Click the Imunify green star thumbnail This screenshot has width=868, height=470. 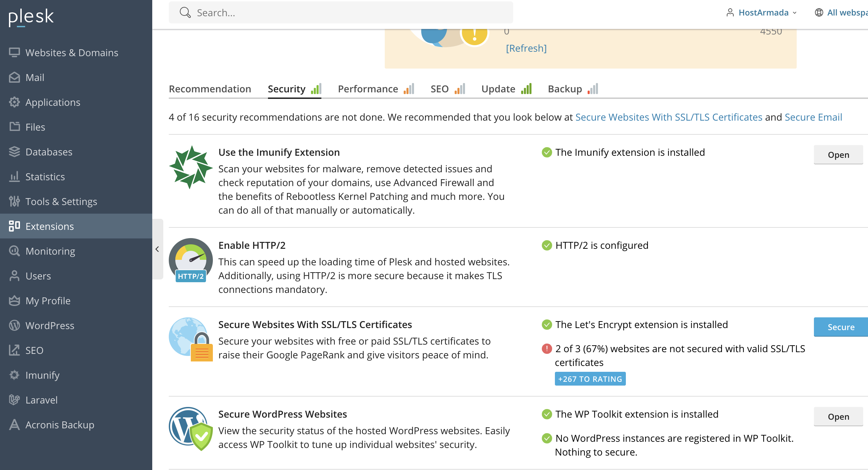pos(191,167)
